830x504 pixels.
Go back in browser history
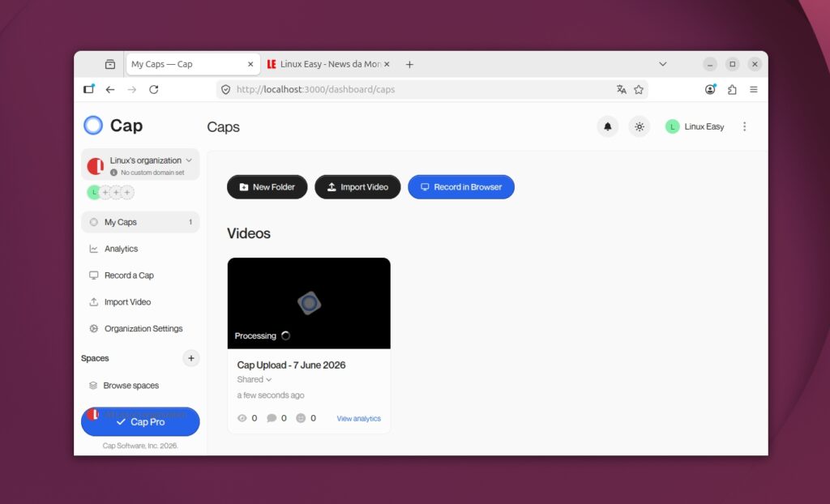tap(110, 89)
